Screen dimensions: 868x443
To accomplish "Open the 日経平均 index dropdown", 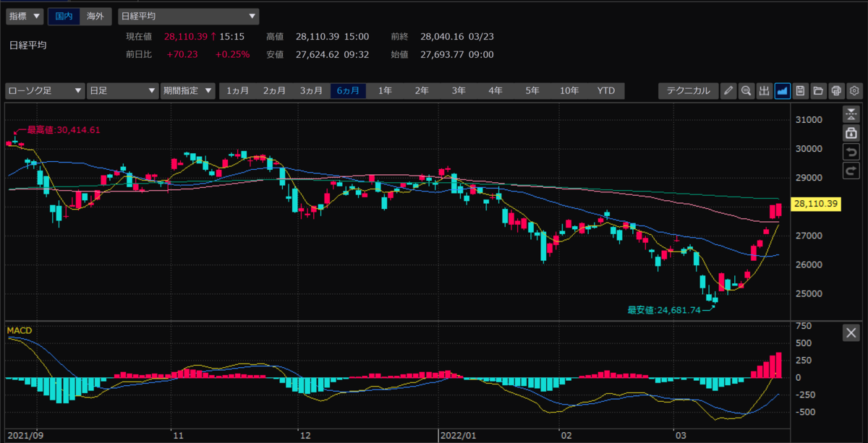I will (x=189, y=15).
